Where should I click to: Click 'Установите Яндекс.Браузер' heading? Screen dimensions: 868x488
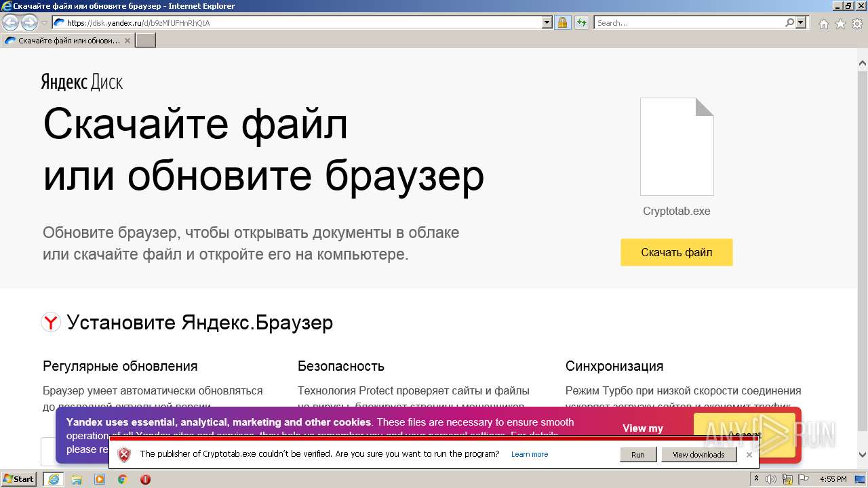pos(200,323)
